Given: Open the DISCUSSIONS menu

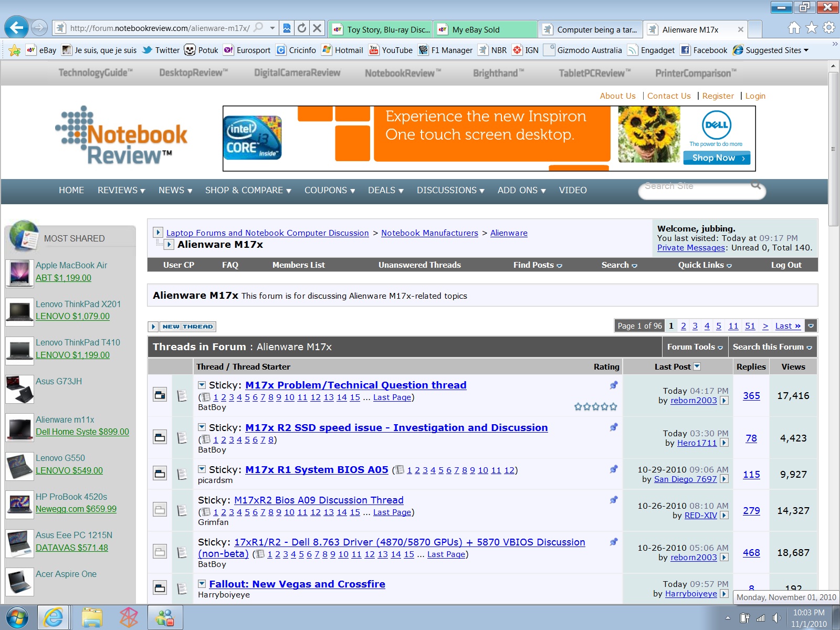Looking at the screenshot, I should coord(450,191).
